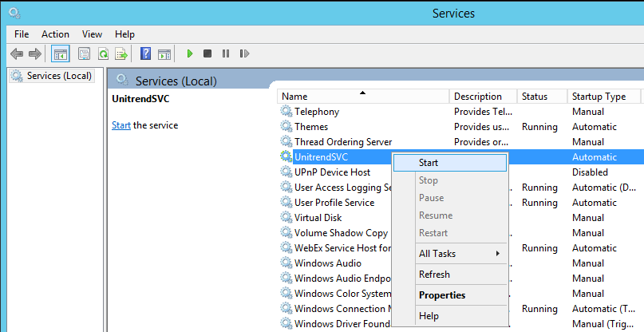Sort by the Name column header

[363, 97]
